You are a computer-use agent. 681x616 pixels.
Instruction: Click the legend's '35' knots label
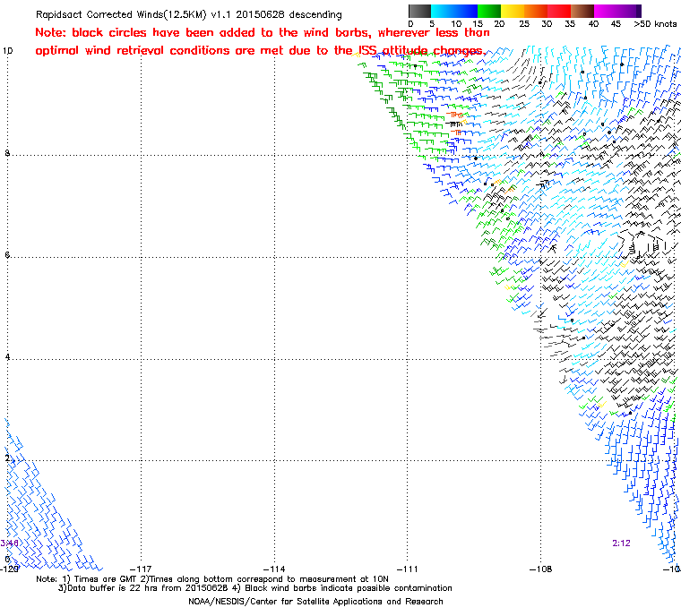click(570, 24)
